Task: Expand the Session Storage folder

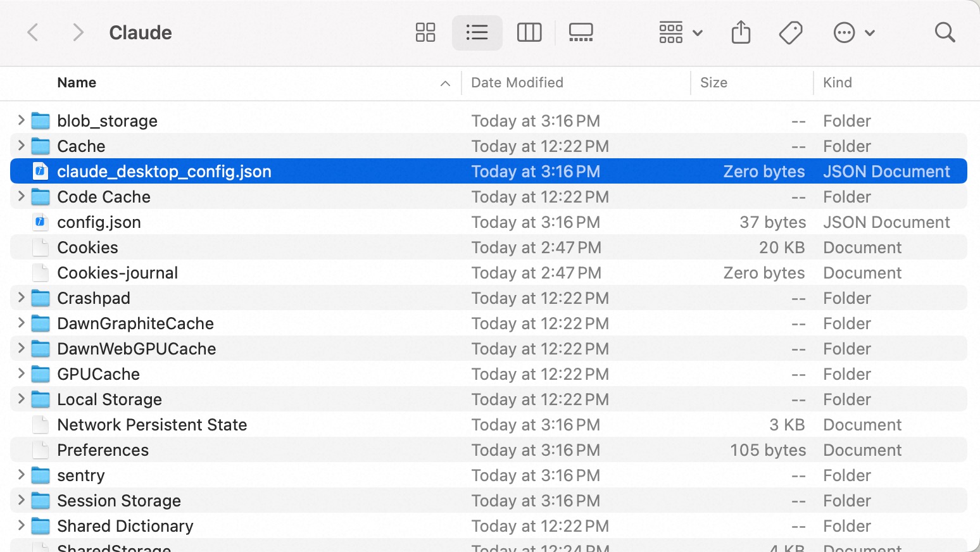Action: tap(21, 500)
